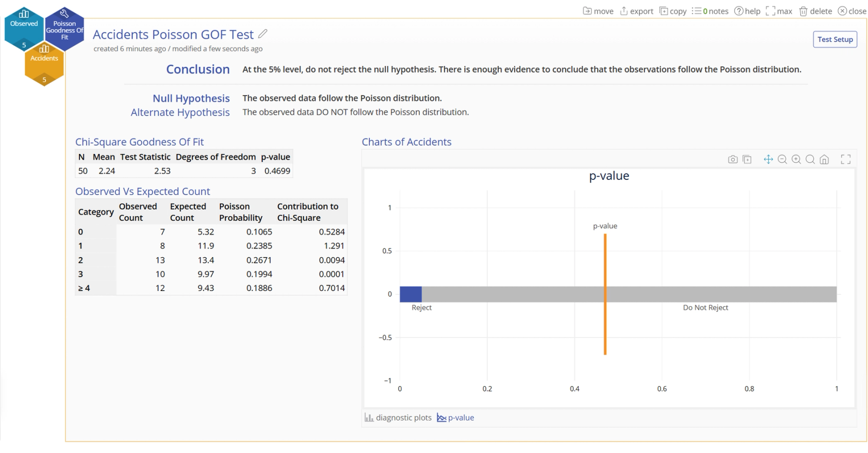Click Poisson probability 0.1065

pyautogui.click(x=259, y=232)
